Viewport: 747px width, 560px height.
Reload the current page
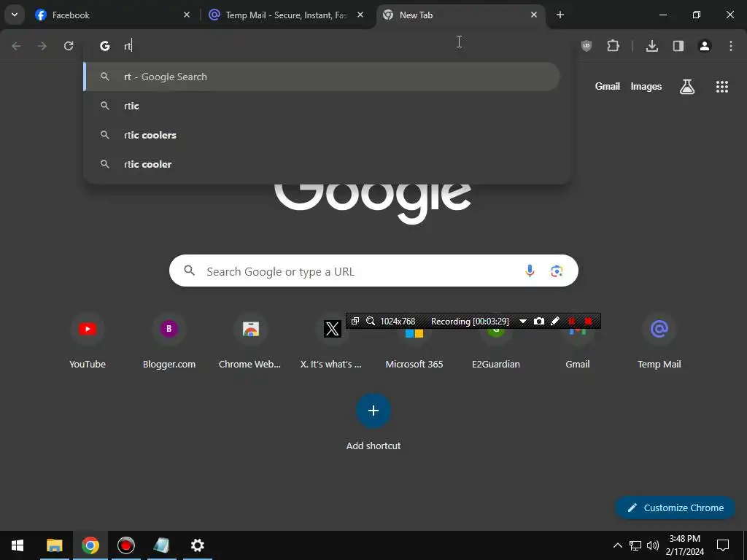[x=69, y=46]
